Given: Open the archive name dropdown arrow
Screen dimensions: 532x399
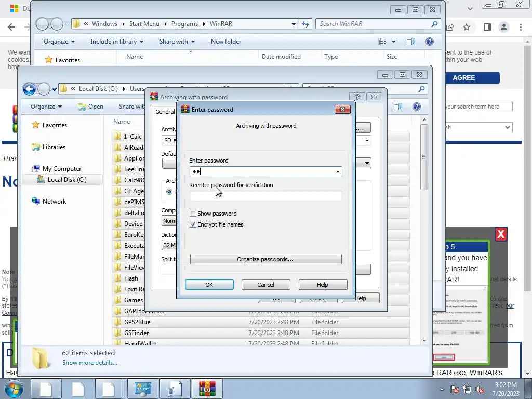Looking at the screenshot, I should pos(367,140).
